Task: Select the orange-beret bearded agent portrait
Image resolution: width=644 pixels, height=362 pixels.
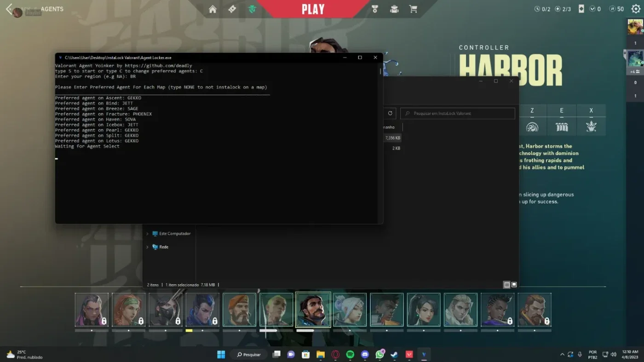Action: 239,310
